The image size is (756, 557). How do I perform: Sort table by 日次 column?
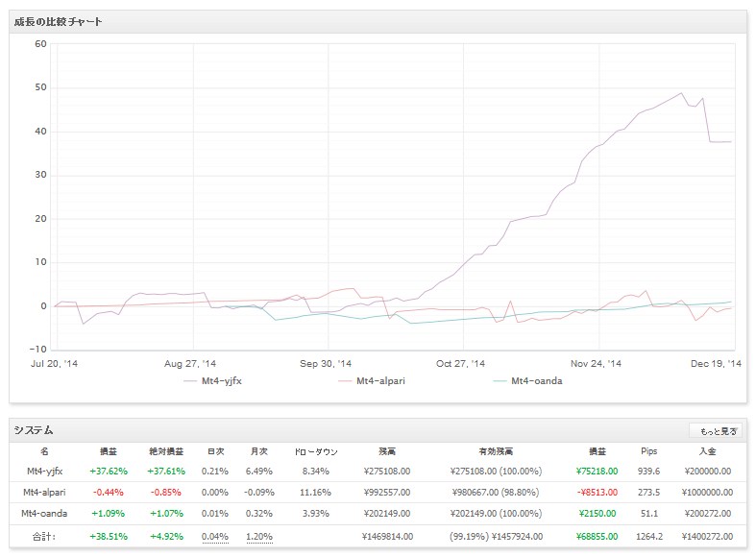[x=215, y=449]
